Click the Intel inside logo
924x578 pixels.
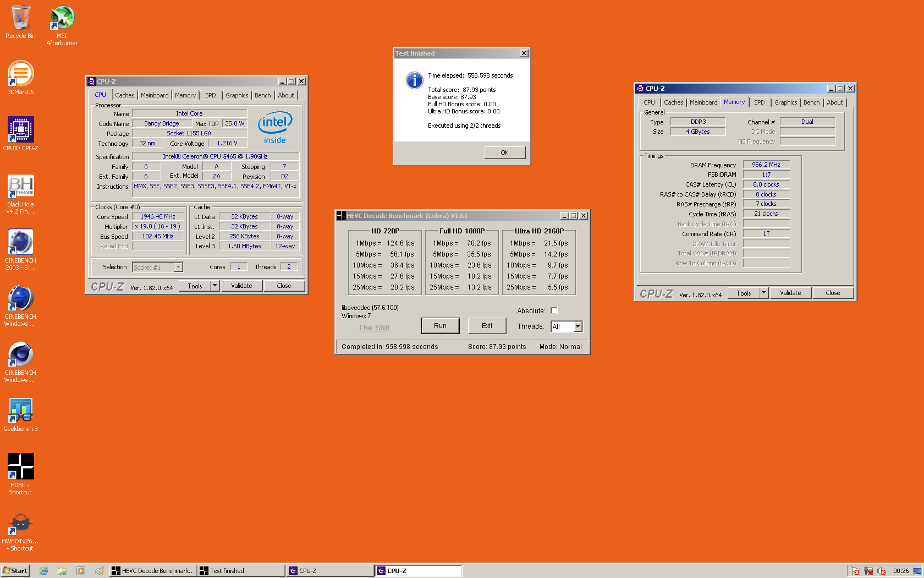(x=275, y=128)
